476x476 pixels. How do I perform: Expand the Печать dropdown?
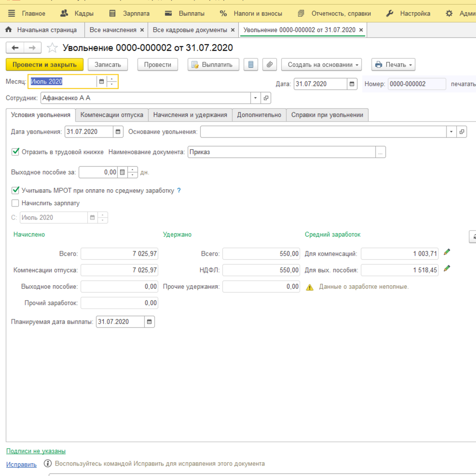(x=393, y=65)
